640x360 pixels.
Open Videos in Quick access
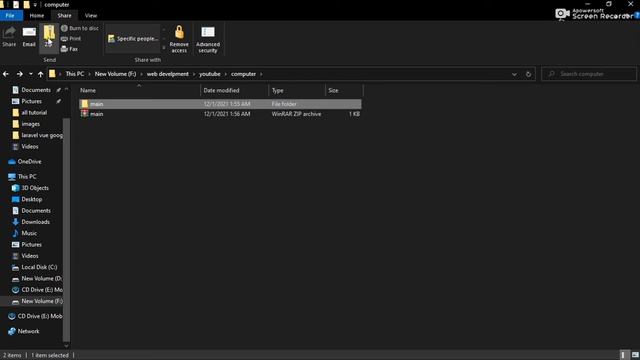point(30,147)
